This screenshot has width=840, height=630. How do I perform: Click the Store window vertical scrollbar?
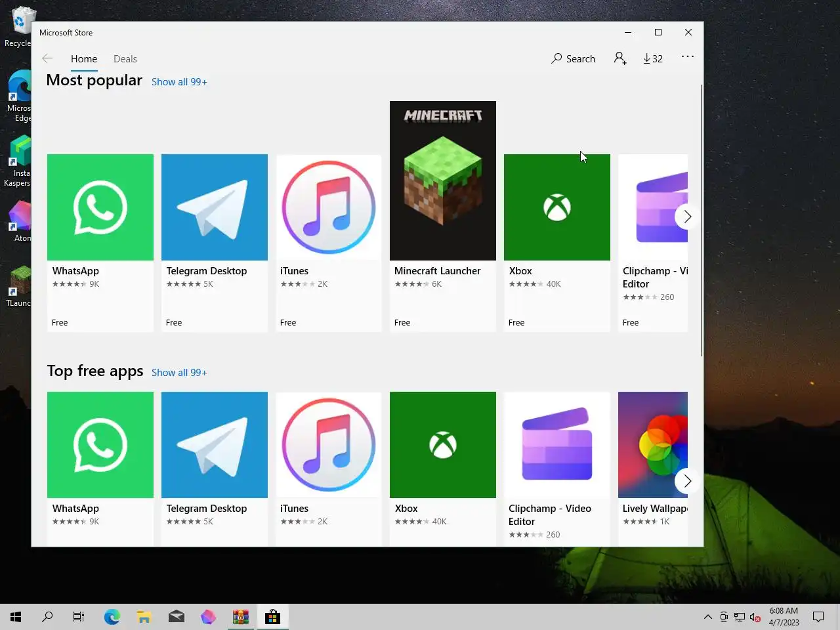click(x=701, y=220)
